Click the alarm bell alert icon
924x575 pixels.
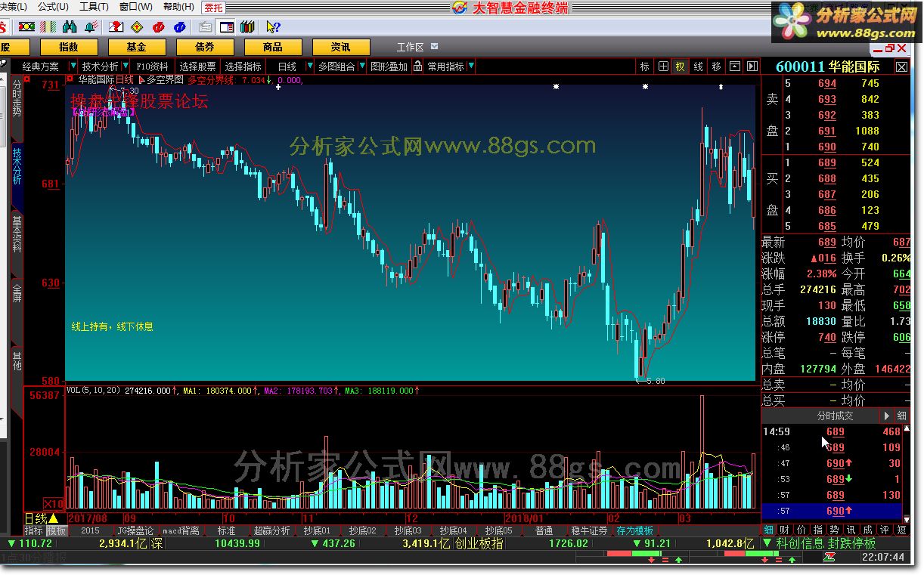[x=91, y=27]
